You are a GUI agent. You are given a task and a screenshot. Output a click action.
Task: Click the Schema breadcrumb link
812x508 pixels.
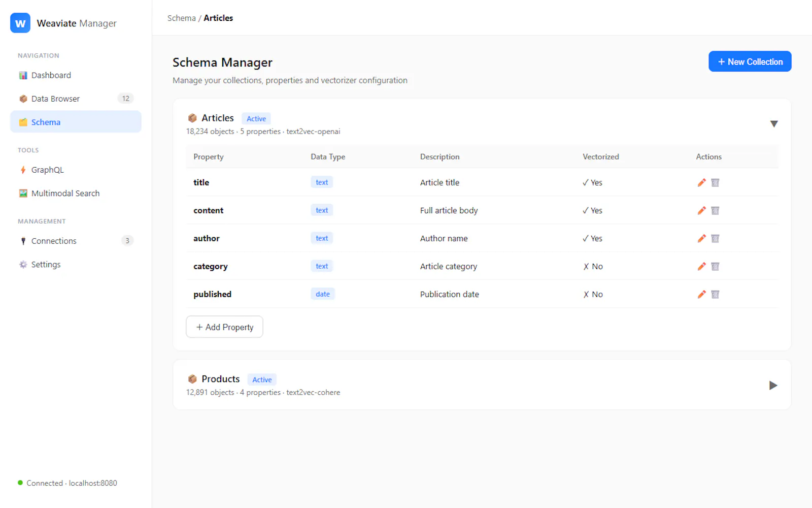[x=181, y=18]
